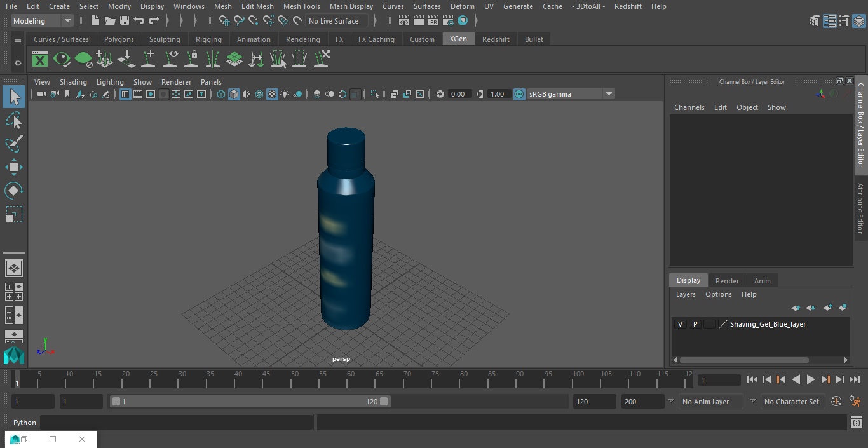
Task: Open the Redshift menu in menu bar
Action: [628, 6]
